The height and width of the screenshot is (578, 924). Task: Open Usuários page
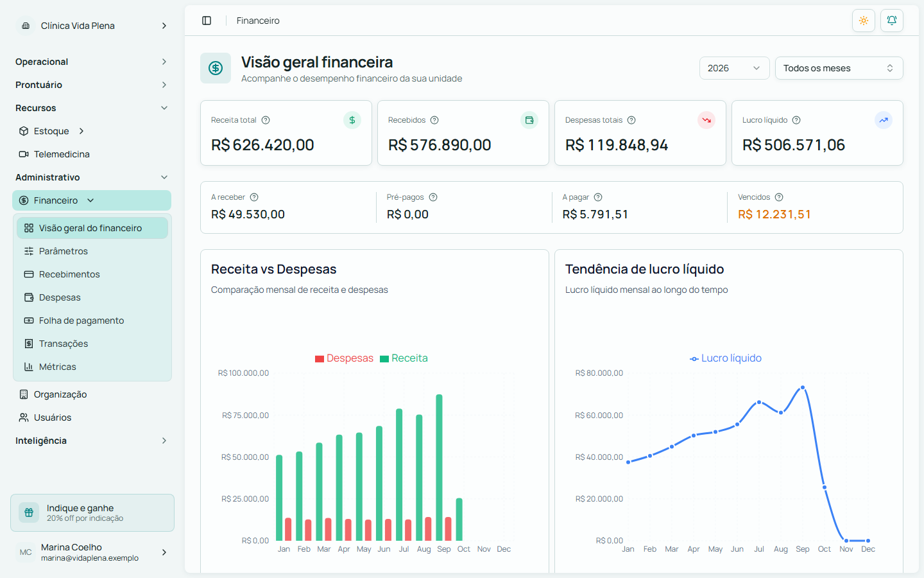(92, 417)
